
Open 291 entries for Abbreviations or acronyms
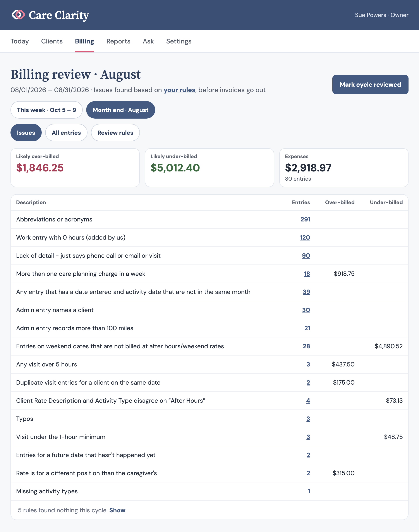(305, 219)
